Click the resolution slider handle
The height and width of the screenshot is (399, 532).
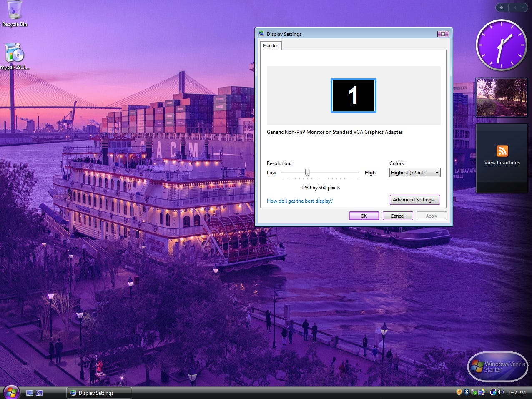[307, 172]
